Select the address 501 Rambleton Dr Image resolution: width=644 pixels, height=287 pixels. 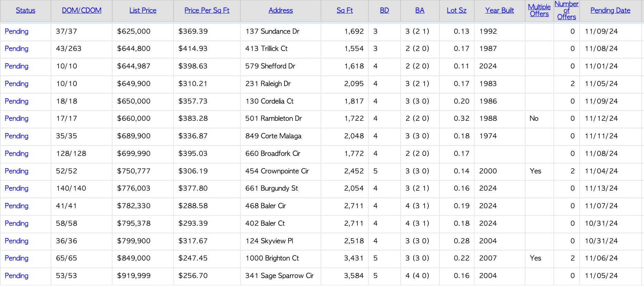(x=273, y=118)
